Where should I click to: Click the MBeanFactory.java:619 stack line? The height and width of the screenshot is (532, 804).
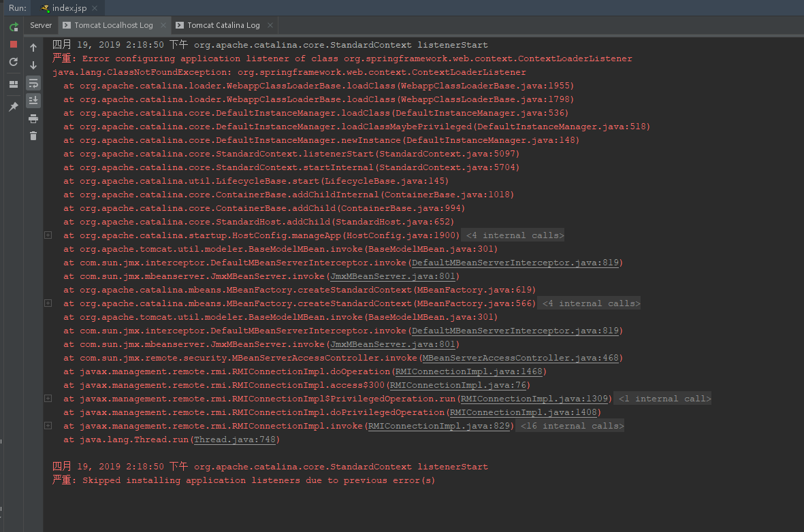[300, 290]
